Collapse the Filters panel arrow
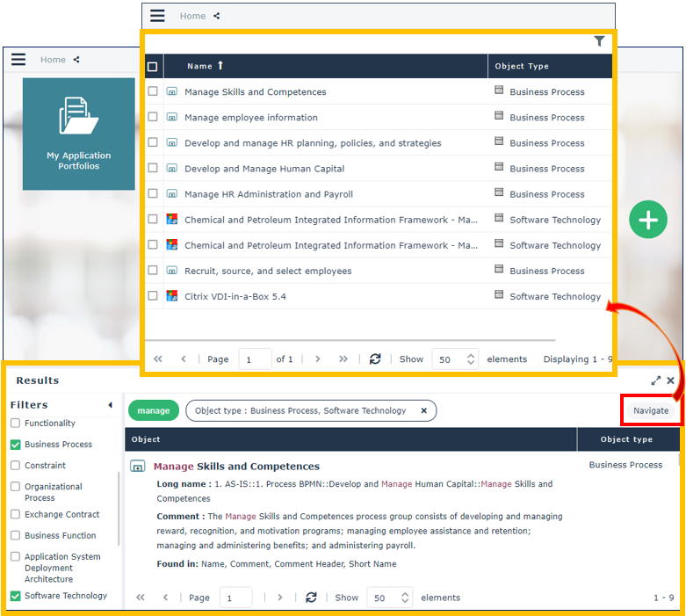Viewport: 686px width, 616px height. click(110, 405)
